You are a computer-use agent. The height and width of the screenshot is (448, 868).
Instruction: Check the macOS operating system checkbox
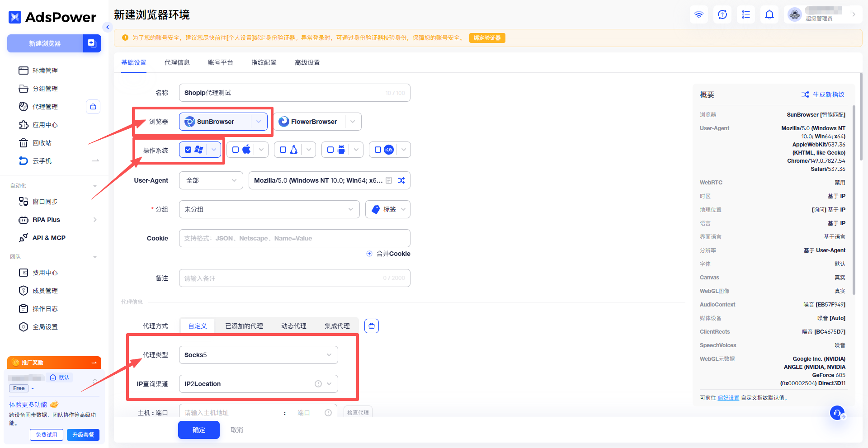click(236, 150)
